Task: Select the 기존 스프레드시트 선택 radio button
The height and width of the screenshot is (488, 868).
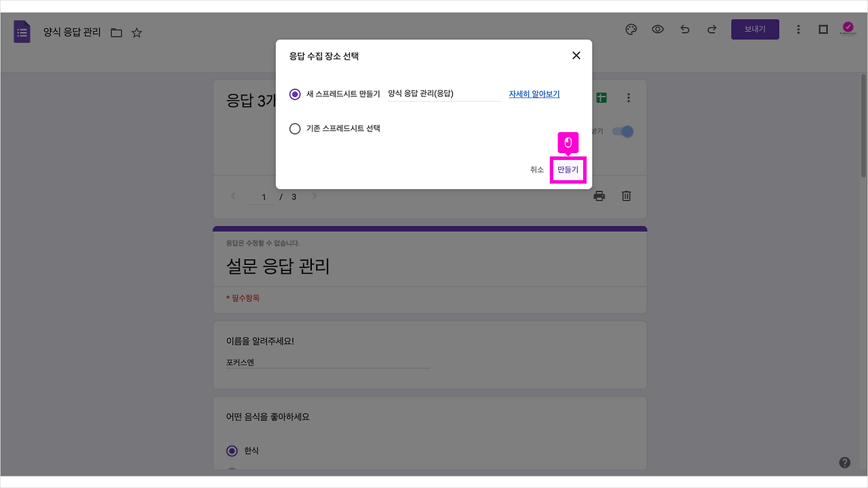Action: (x=295, y=128)
